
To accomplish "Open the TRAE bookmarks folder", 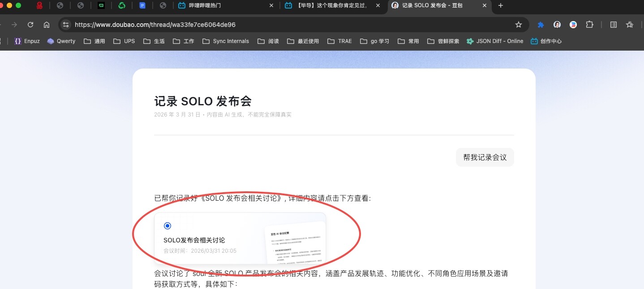I will pyautogui.click(x=339, y=41).
